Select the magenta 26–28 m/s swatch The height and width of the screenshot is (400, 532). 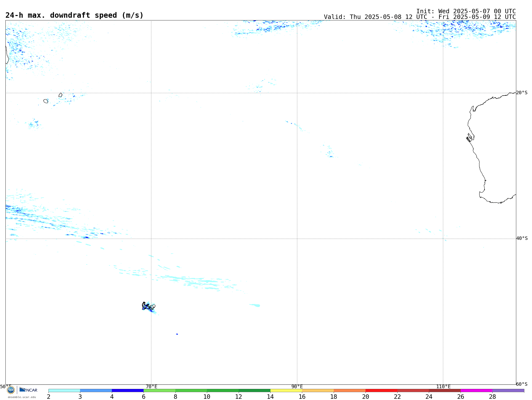[476, 391]
